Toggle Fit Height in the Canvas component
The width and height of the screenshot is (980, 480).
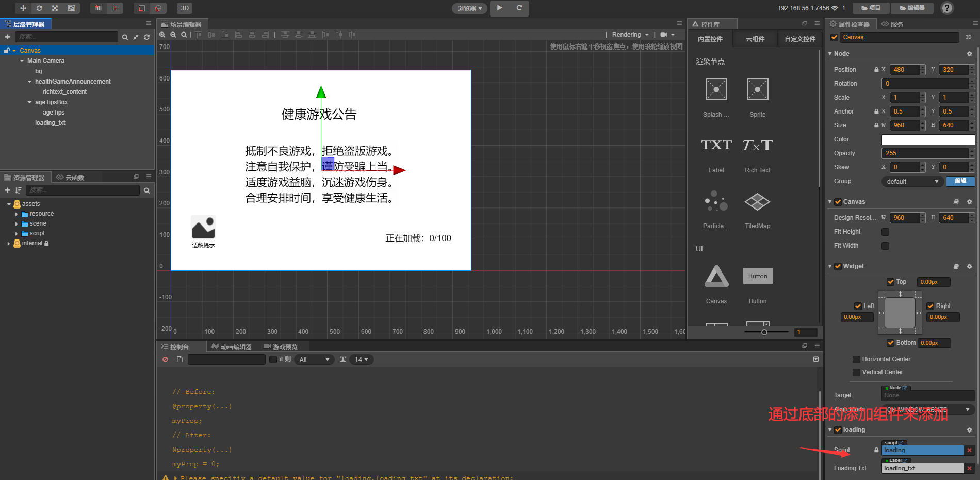point(885,232)
